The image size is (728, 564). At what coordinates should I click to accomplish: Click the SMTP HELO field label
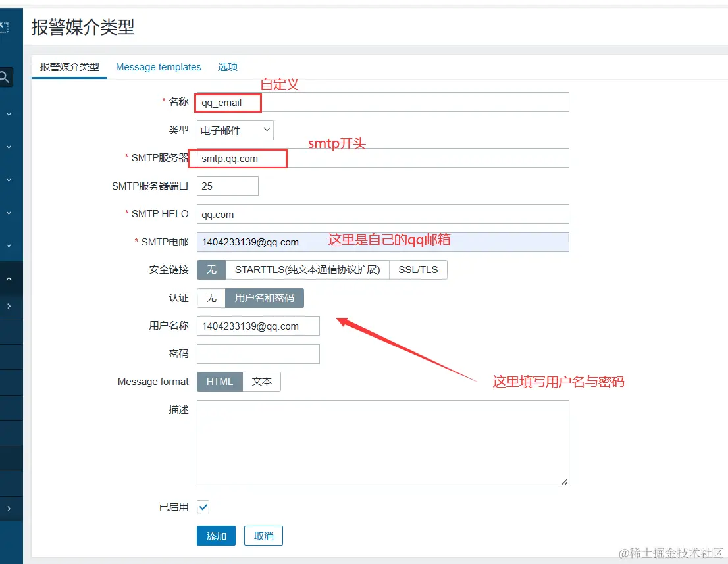point(160,213)
